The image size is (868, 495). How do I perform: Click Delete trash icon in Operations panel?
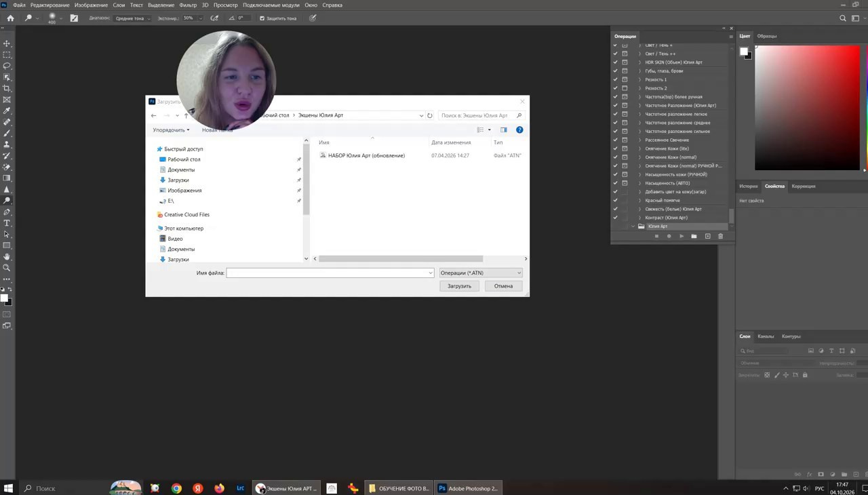click(x=720, y=236)
